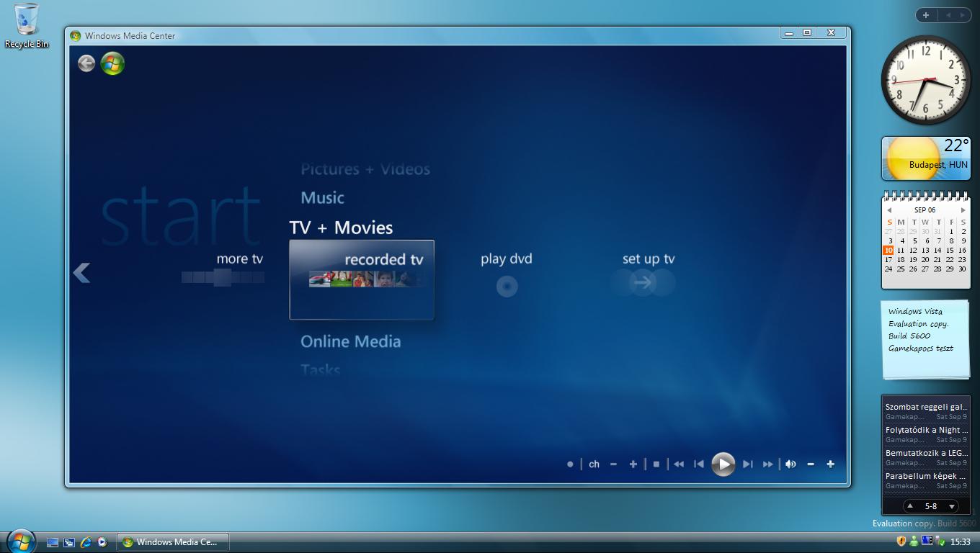This screenshot has width=980, height=553.
Task: Launch Windows Media Player from quick launch
Action: pos(102,542)
